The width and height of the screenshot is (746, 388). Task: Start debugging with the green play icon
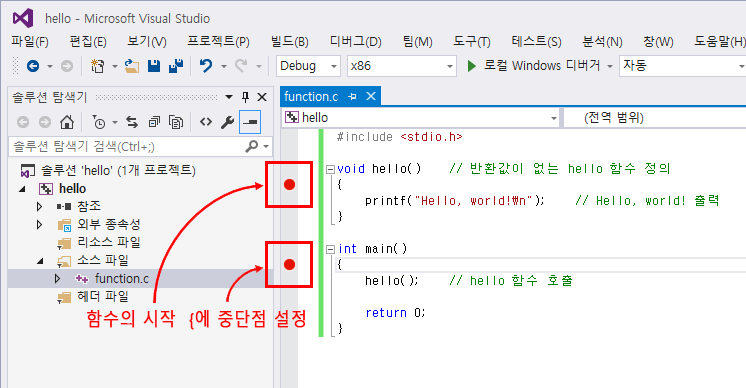[471, 66]
